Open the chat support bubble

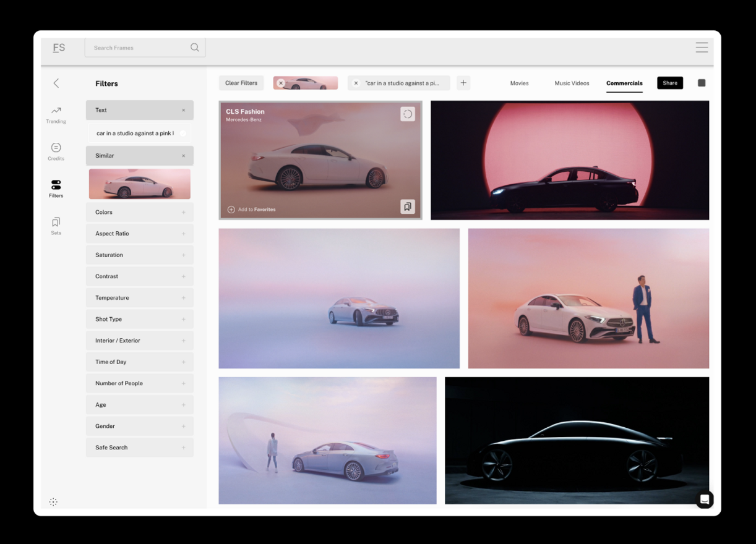(704, 499)
